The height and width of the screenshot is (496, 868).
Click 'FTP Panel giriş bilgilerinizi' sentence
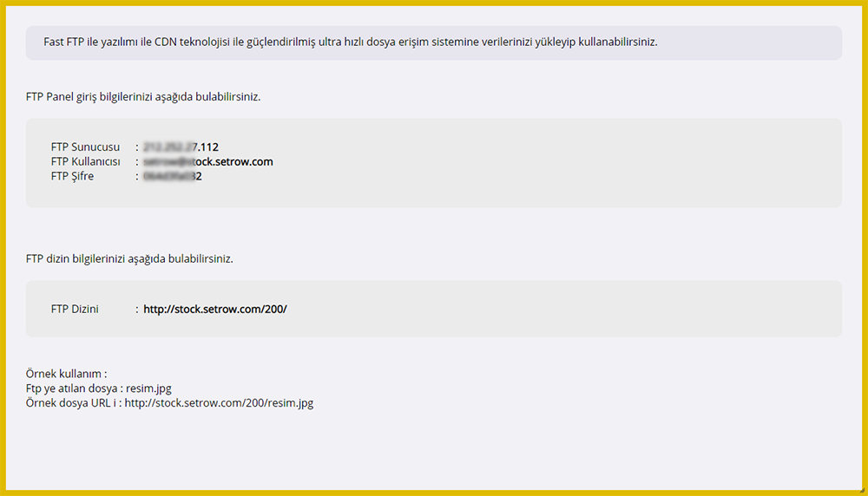tap(143, 97)
